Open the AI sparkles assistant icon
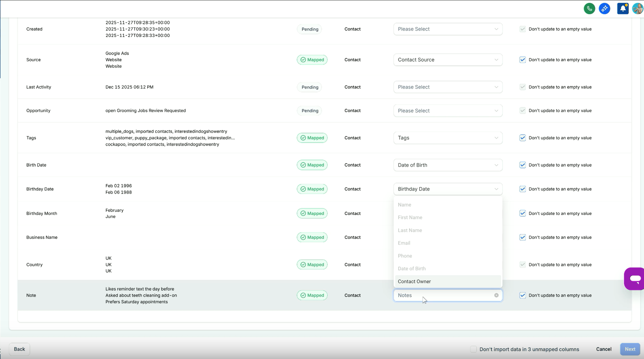The height and width of the screenshot is (359, 644). coord(605,8)
